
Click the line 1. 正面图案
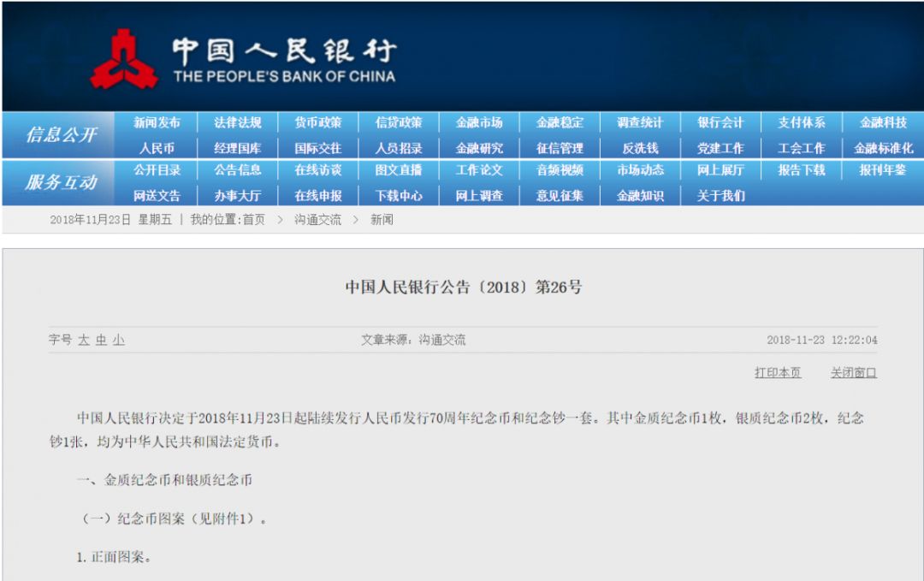click(x=114, y=557)
